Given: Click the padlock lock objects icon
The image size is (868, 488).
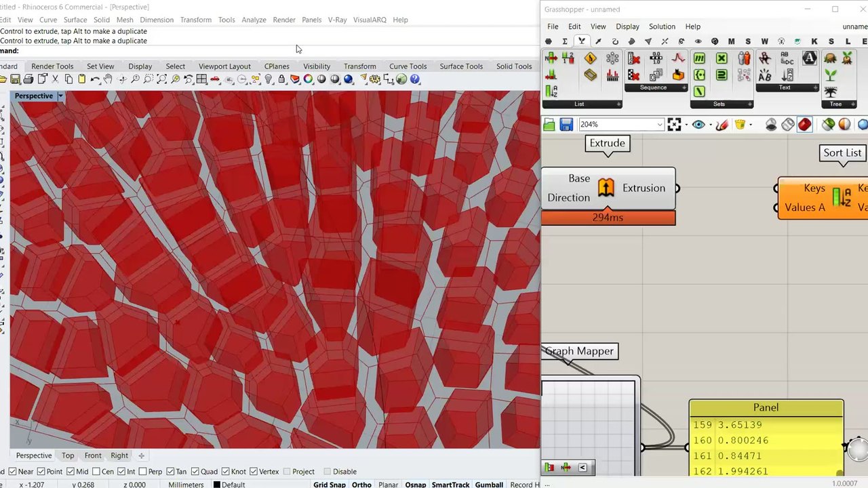Looking at the screenshot, I should coord(281,79).
